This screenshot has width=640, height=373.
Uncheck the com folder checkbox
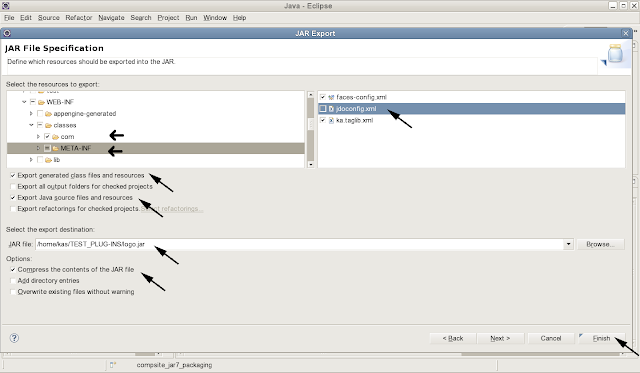tap(47, 136)
